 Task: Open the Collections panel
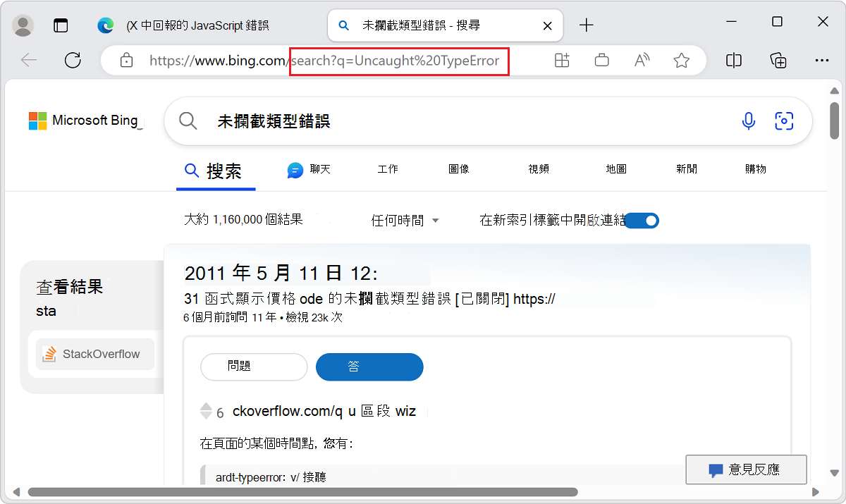click(778, 61)
